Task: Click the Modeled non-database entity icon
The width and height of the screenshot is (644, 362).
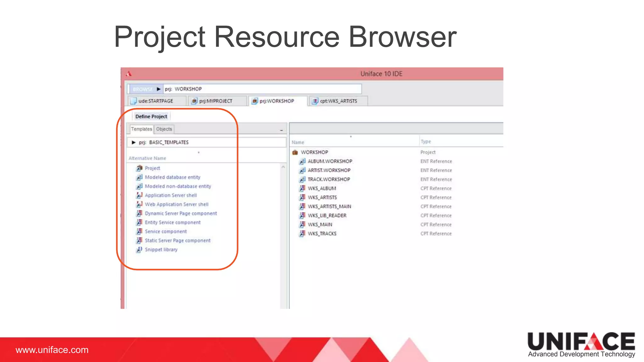Action: (139, 186)
